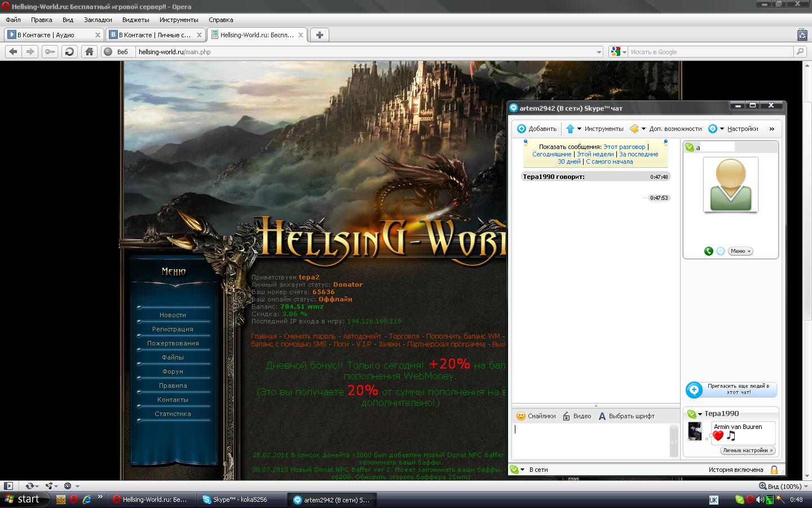Viewport: 812px width, 508px height.
Task: Click the Opera icon in quick launch
Action: [x=74, y=500]
